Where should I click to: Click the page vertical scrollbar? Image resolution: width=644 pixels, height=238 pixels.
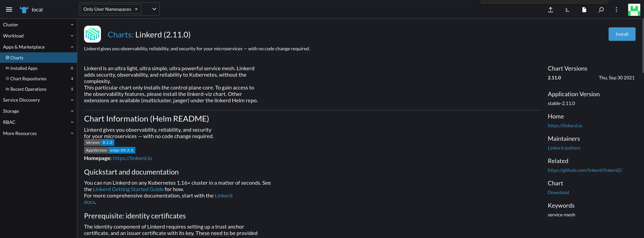coord(643,47)
